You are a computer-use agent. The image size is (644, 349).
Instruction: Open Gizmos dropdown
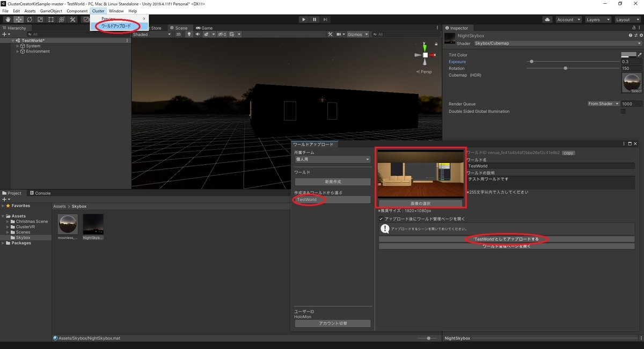click(358, 34)
